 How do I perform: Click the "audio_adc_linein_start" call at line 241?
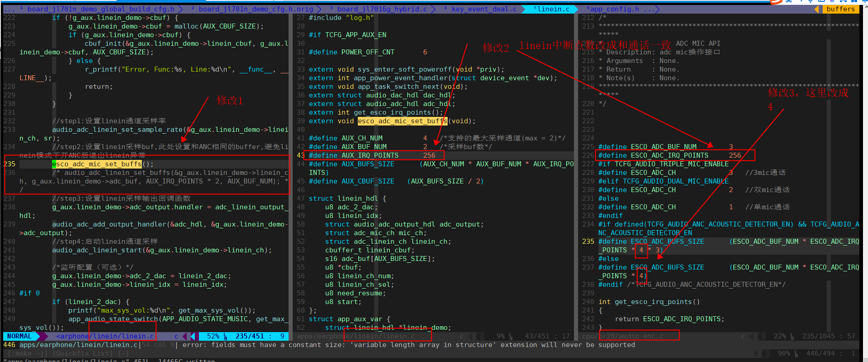click(162, 250)
